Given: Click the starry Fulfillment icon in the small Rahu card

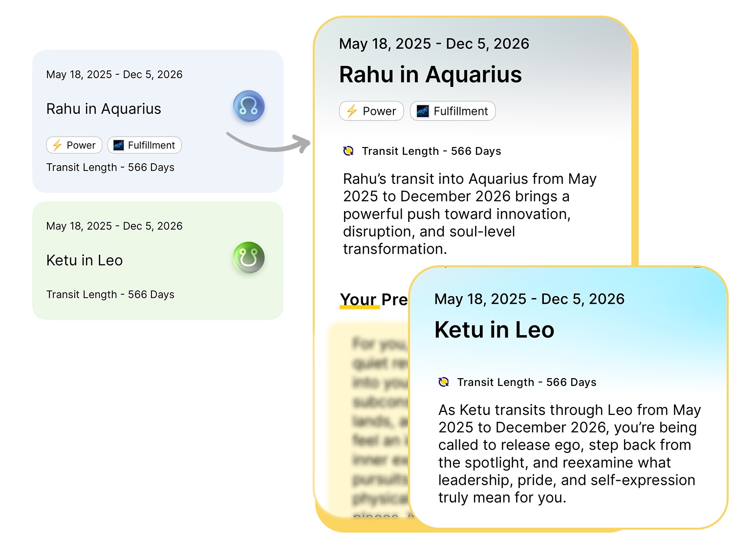Looking at the screenshot, I should [118, 145].
